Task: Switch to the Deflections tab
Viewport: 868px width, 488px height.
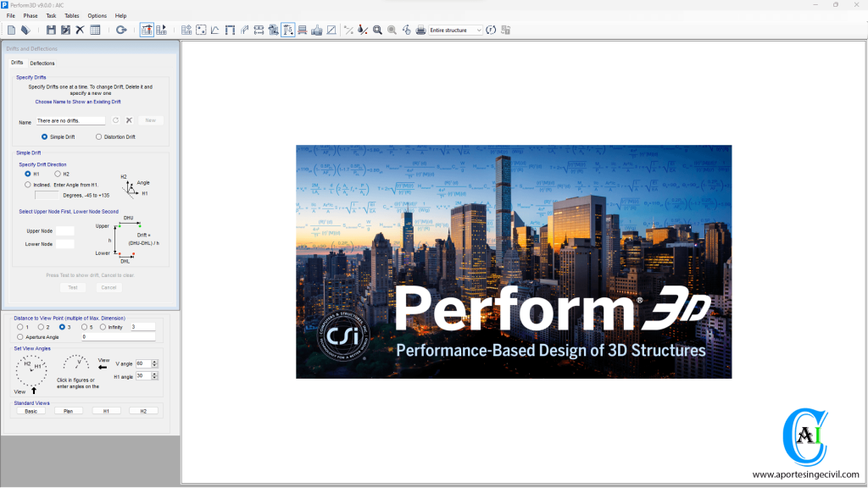Action: tap(42, 63)
